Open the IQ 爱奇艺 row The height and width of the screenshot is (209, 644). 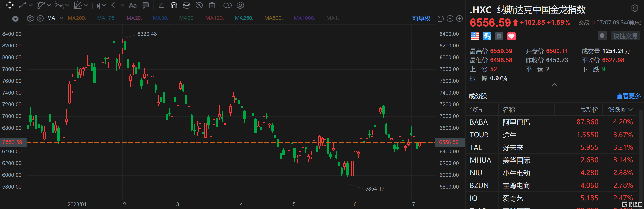[552, 198]
